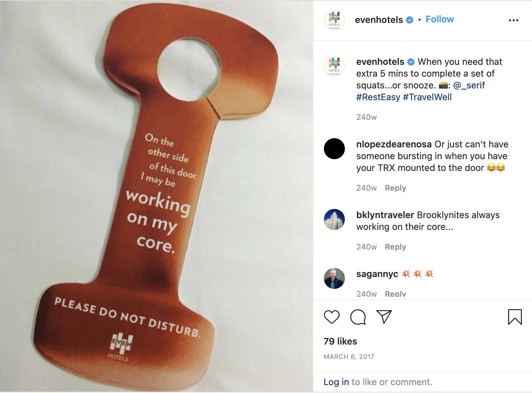Image resolution: width=532 pixels, height=393 pixels.
Task: Open the evenhotels username in header
Action: [379, 20]
